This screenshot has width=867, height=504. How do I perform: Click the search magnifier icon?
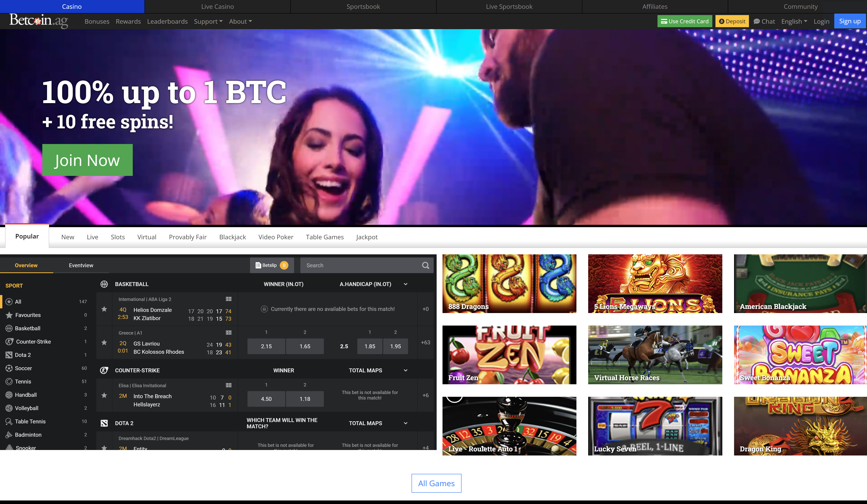pyautogui.click(x=426, y=265)
